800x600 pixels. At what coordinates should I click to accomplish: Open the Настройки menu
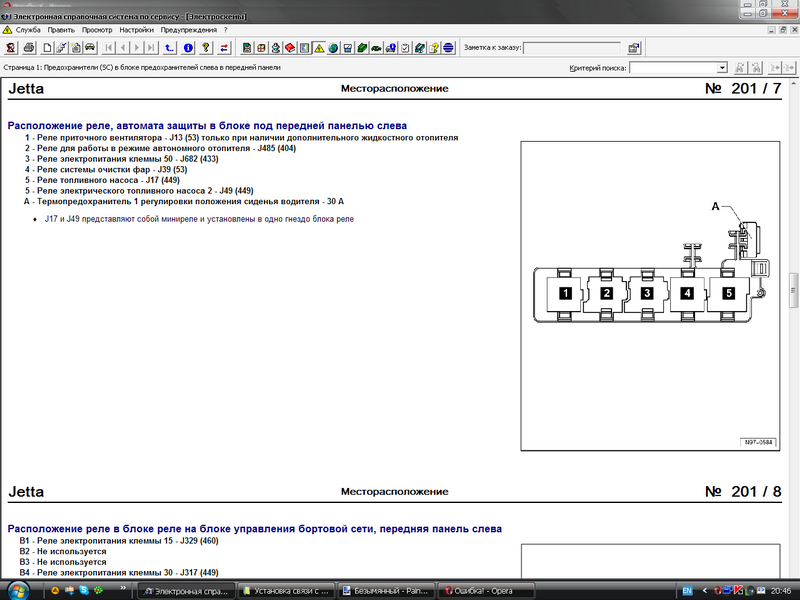136,30
